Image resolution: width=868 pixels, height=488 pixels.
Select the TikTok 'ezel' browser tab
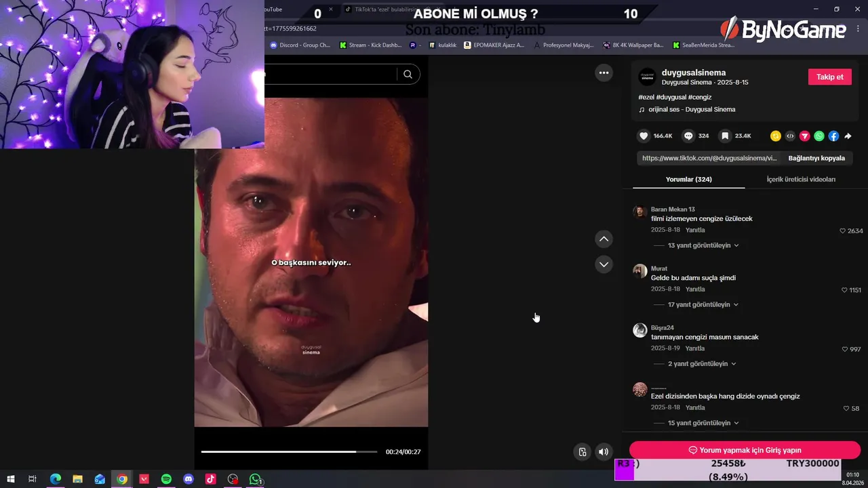pyautogui.click(x=387, y=9)
